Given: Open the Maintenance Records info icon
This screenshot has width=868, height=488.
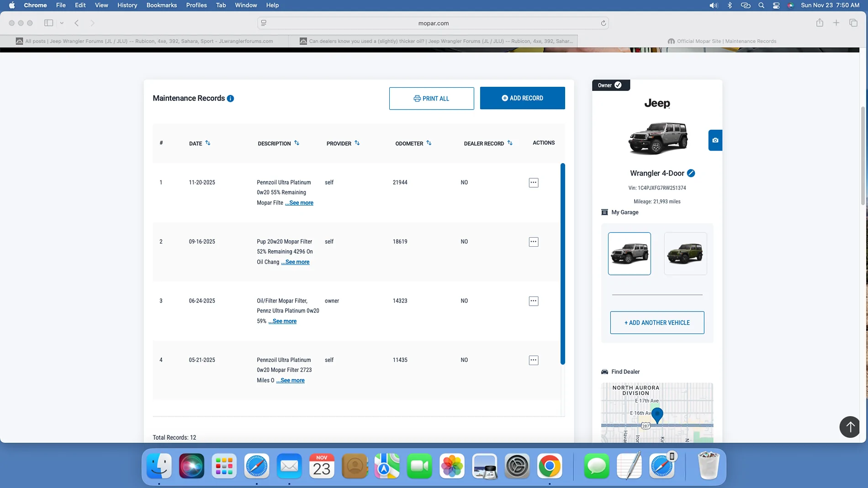Looking at the screenshot, I should 230,98.
